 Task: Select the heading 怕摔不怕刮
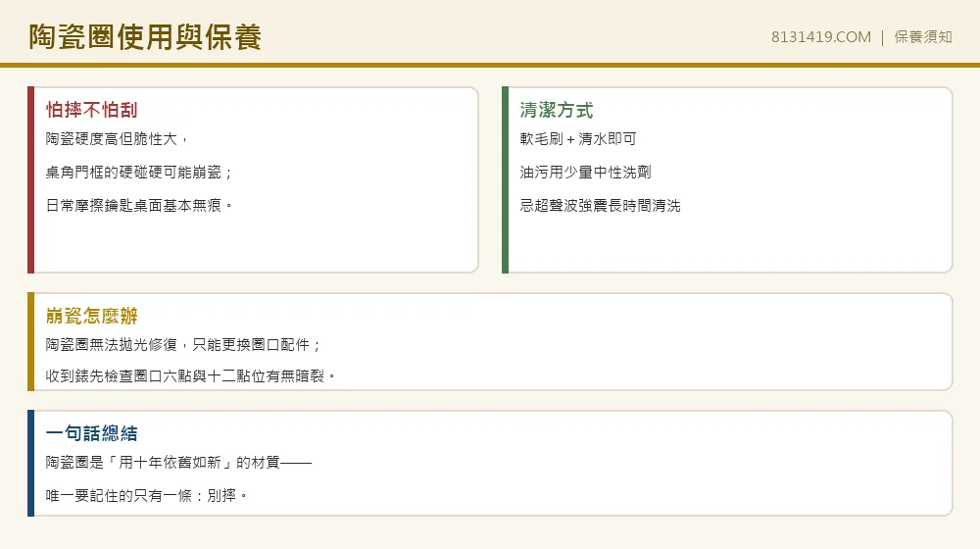coord(91,110)
